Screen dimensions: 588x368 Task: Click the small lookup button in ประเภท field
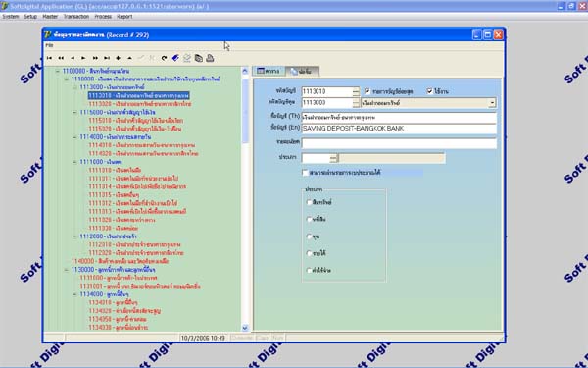click(x=333, y=158)
